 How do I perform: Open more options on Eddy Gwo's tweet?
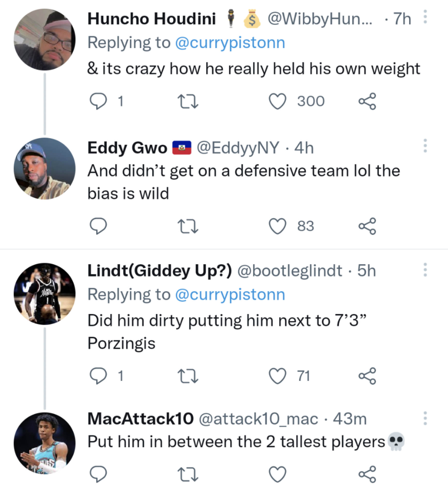coord(425,146)
